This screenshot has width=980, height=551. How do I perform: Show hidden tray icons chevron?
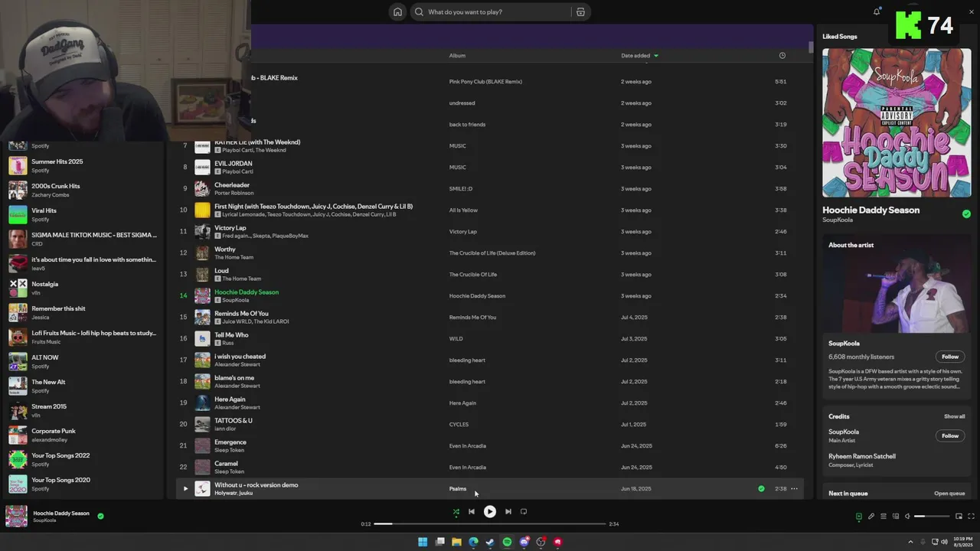click(911, 542)
